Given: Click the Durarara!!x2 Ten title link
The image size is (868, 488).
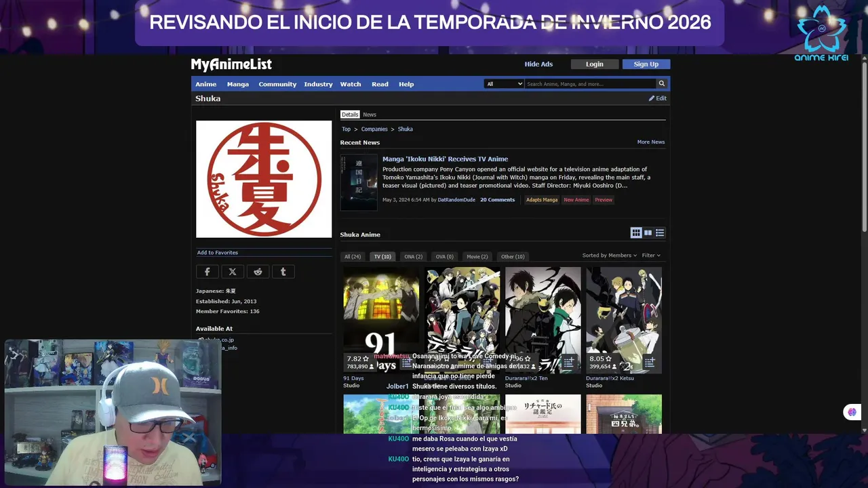Looking at the screenshot, I should click(526, 378).
